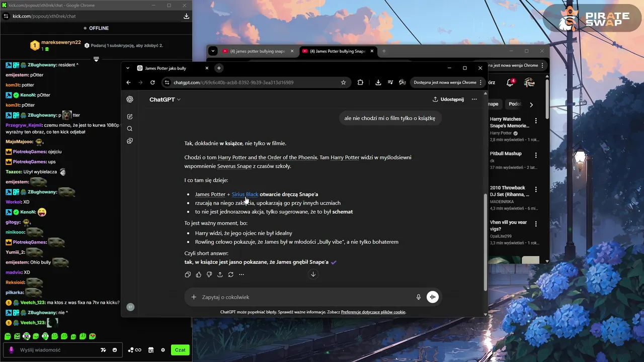Start ChatGPT voice mode
The width and height of the screenshot is (644, 362).
pyautogui.click(x=433, y=297)
